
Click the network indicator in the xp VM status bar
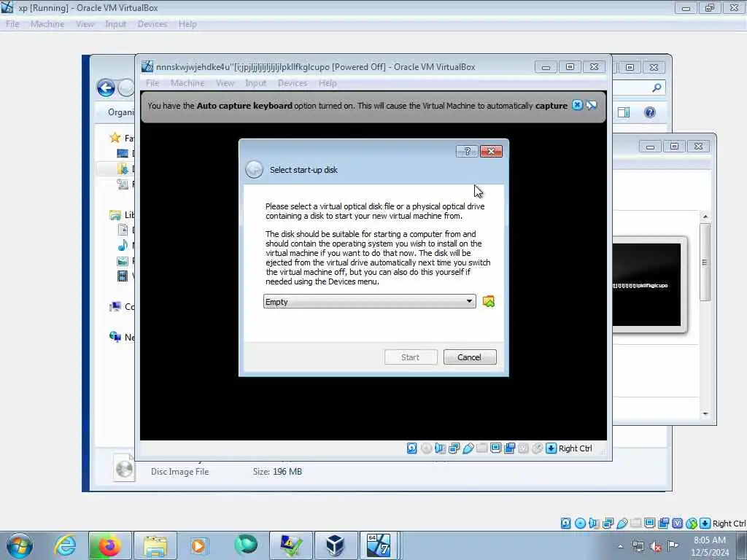click(x=608, y=524)
